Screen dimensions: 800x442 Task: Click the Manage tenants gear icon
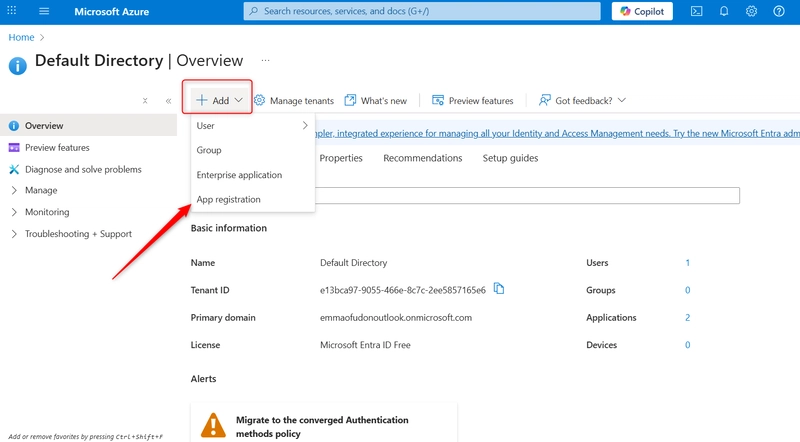click(259, 100)
